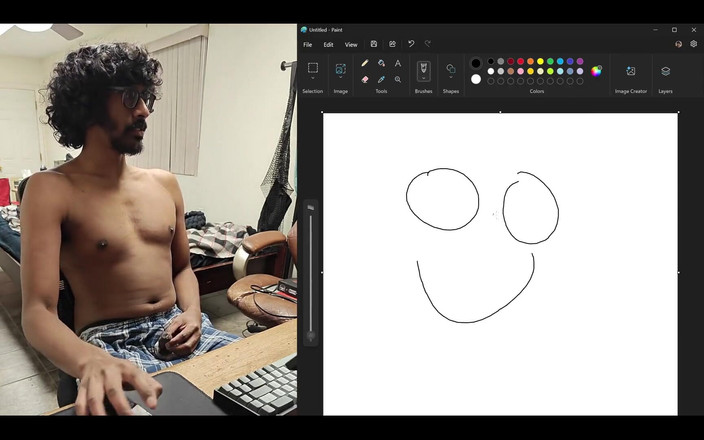Viewport: 704px width, 440px height.
Task: Select the Pencil tool
Action: coord(365,63)
